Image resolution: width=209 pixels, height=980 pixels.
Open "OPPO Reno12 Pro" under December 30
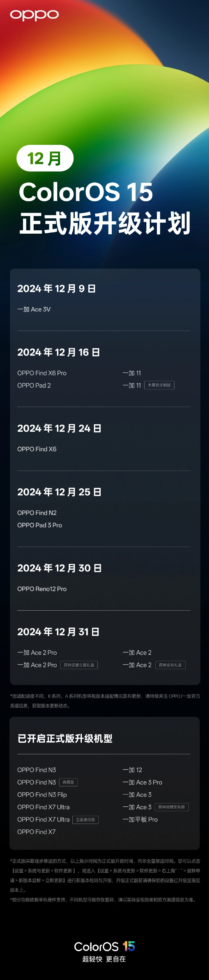pos(42,589)
